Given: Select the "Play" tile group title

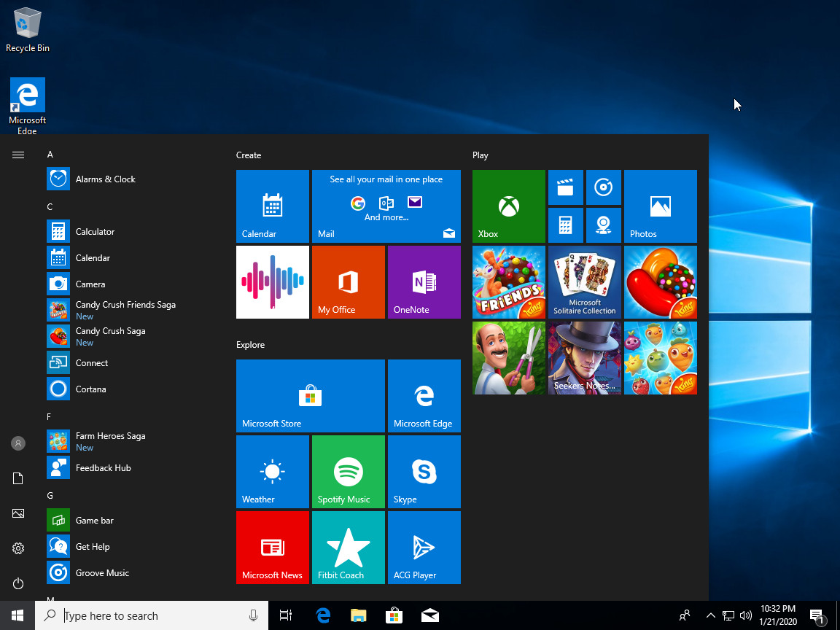Looking at the screenshot, I should pos(480,155).
